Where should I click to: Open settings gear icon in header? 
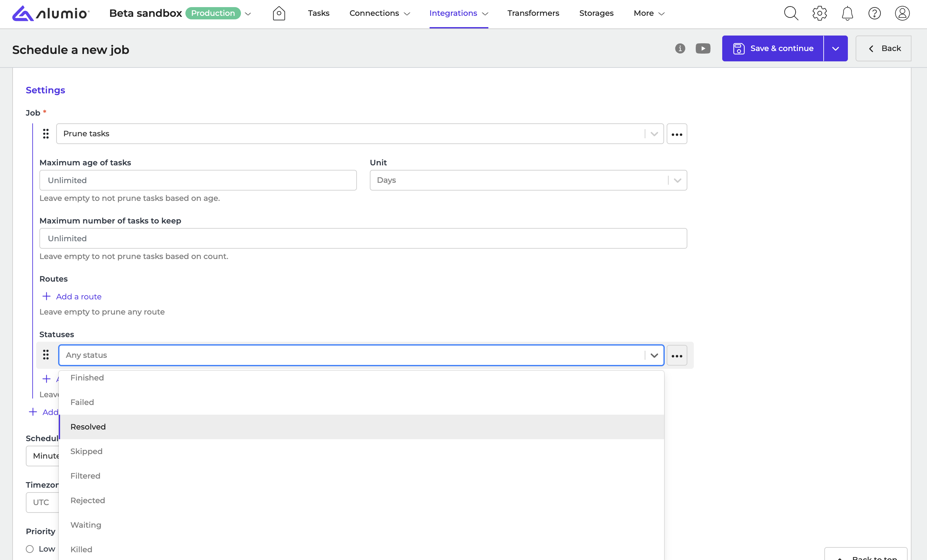pyautogui.click(x=819, y=14)
